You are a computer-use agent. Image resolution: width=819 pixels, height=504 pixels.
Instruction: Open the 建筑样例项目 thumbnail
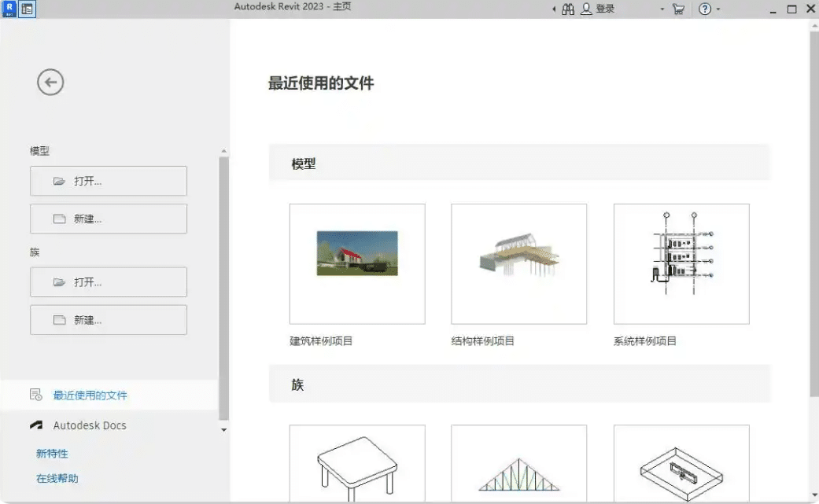(357, 263)
